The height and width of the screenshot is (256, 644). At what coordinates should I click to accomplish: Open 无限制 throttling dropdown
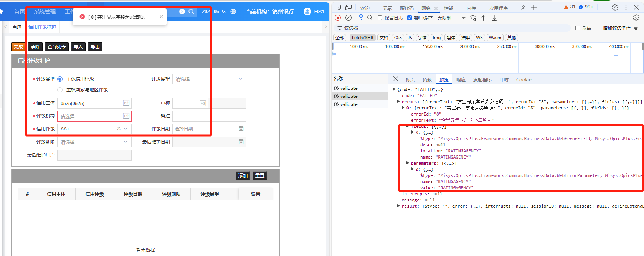pos(451,18)
